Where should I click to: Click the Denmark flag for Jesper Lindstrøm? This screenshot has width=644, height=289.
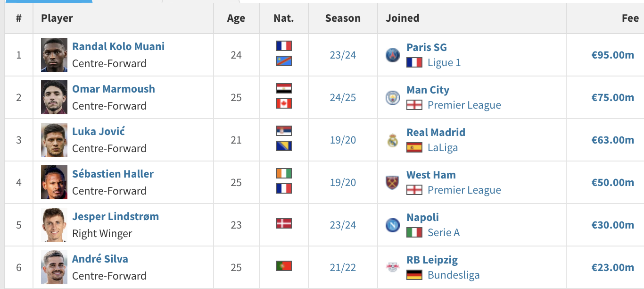tap(284, 223)
